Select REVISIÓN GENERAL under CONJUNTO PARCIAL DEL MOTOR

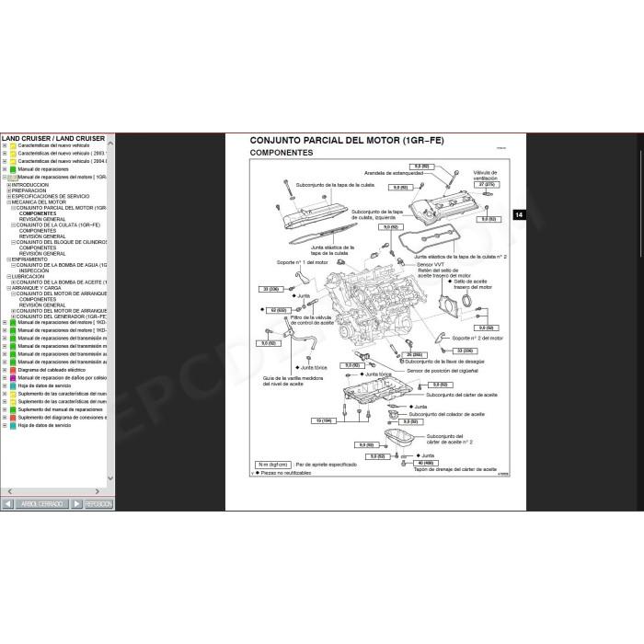[x=42, y=220]
